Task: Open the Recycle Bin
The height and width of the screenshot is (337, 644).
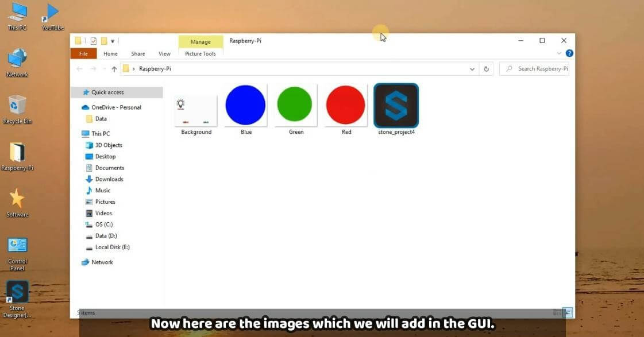Action: 17,110
